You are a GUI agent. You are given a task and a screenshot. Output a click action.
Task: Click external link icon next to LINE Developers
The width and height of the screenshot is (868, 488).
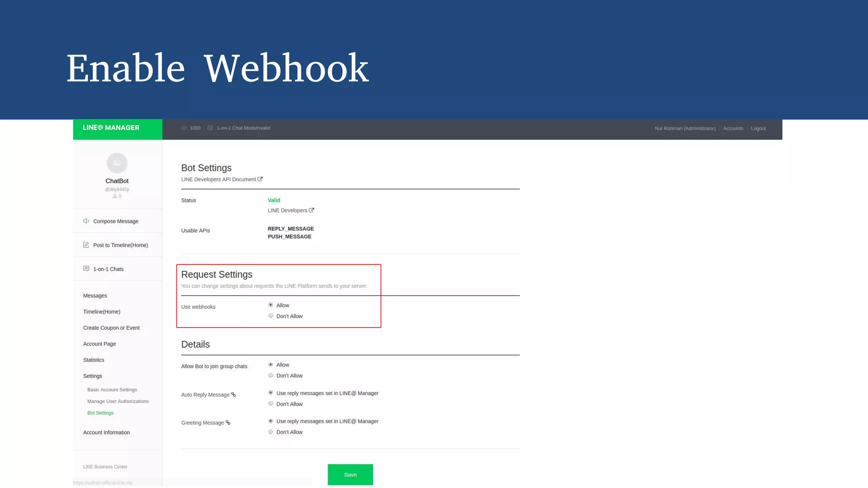[x=312, y=210]
